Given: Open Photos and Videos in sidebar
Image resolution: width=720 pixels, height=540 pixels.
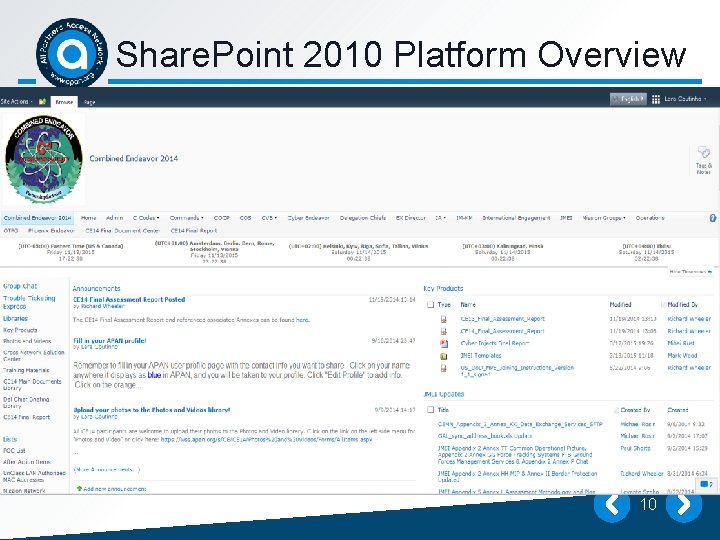Looking at the screenshot, I should [x=27, y=341].
